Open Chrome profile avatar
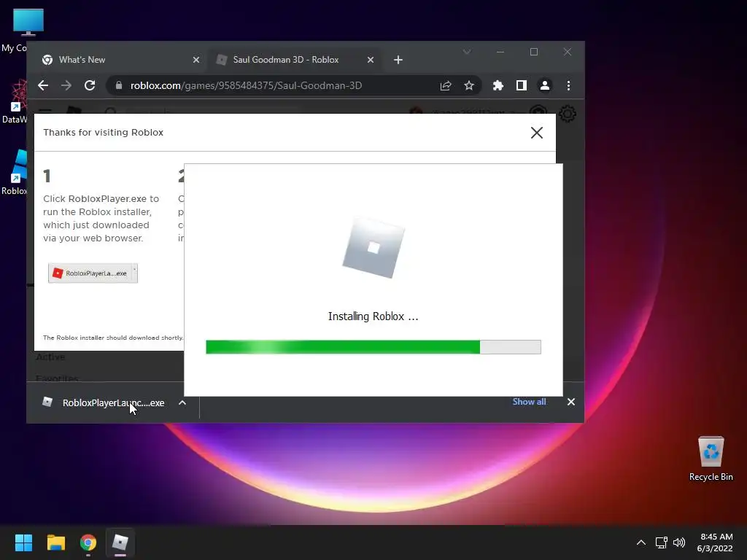This screenshot has height=560, width=747. click(544, 85)
